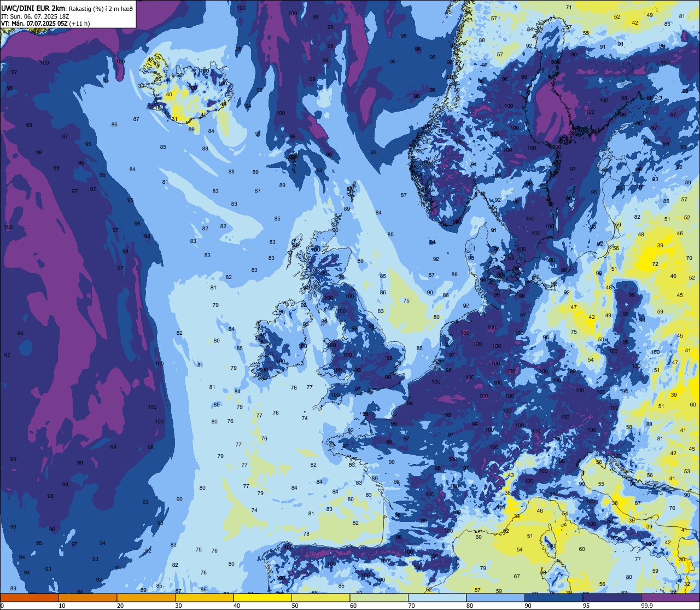Click the "IT: Sun. 06. 07. 2025 18Z" line
The width and height of the screenshot is (700, 610).
[35, 16]
